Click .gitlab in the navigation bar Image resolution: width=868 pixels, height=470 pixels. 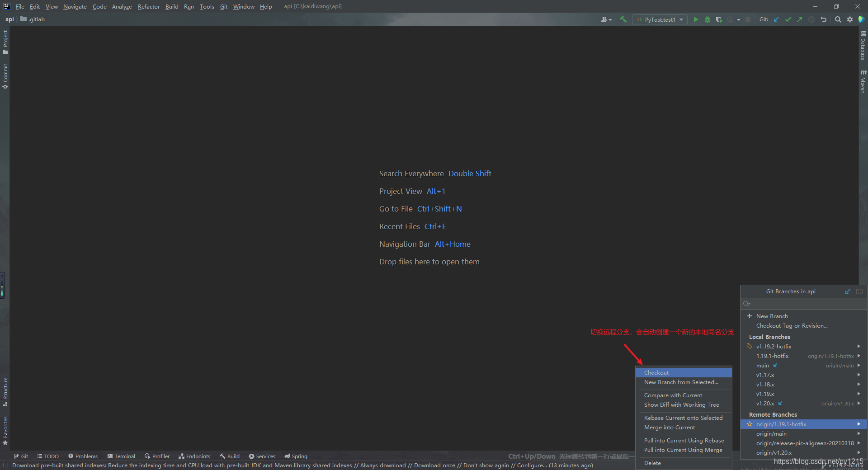[x=33, y=19]
